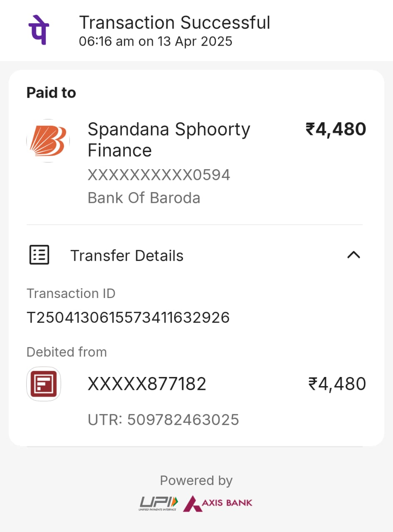Click the Transfer Details list icon
Viewport: 393px width, 532px height.
(x=40, y=255)
